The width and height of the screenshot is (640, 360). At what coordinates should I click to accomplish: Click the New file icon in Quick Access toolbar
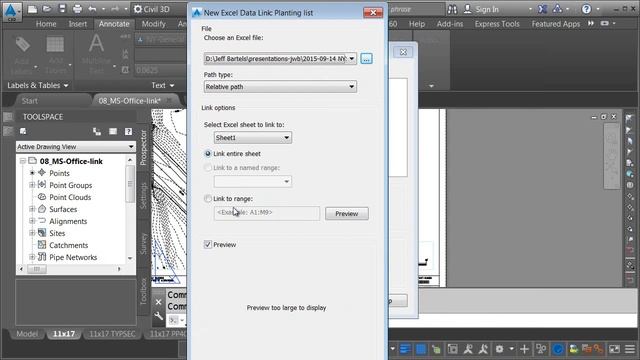(x=32, y=9)
